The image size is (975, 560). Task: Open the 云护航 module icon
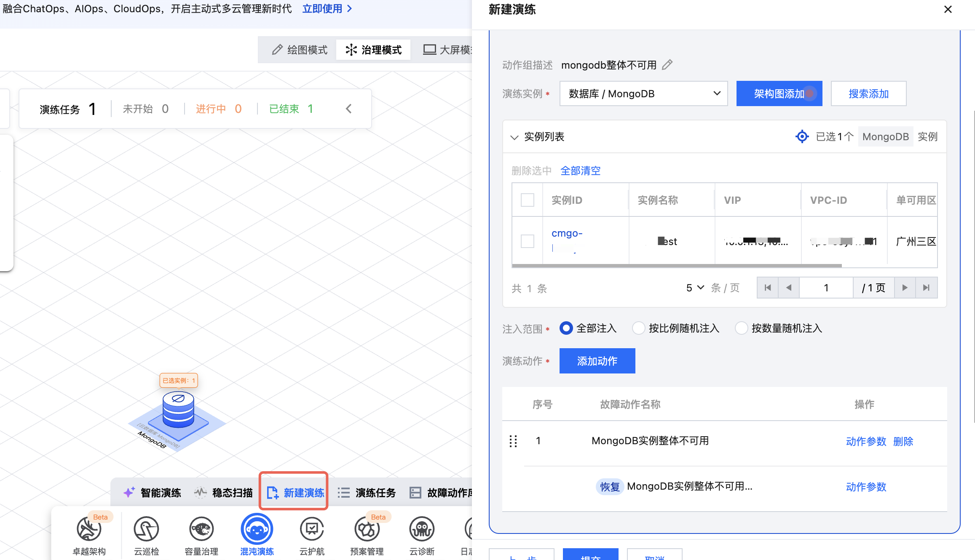(312, 530)
